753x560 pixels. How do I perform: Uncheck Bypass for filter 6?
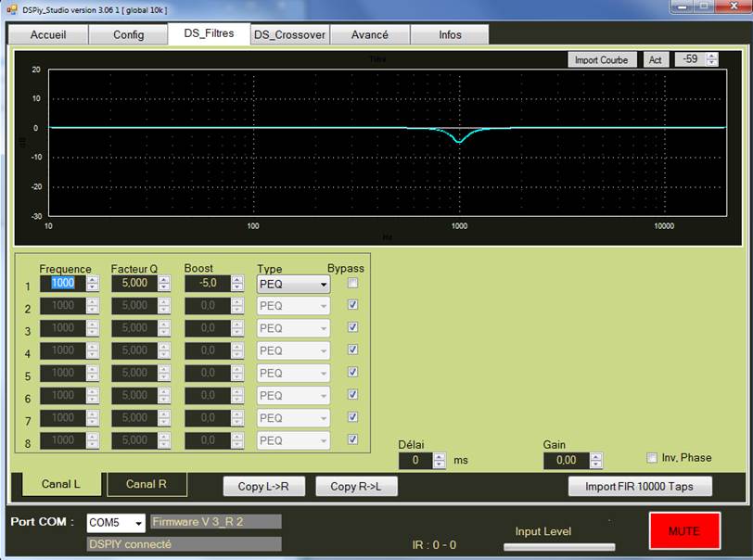coord(352,395)
